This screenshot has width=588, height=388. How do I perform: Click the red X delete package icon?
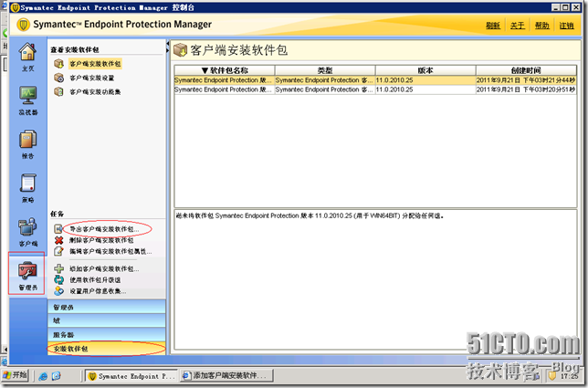[58, 240]
